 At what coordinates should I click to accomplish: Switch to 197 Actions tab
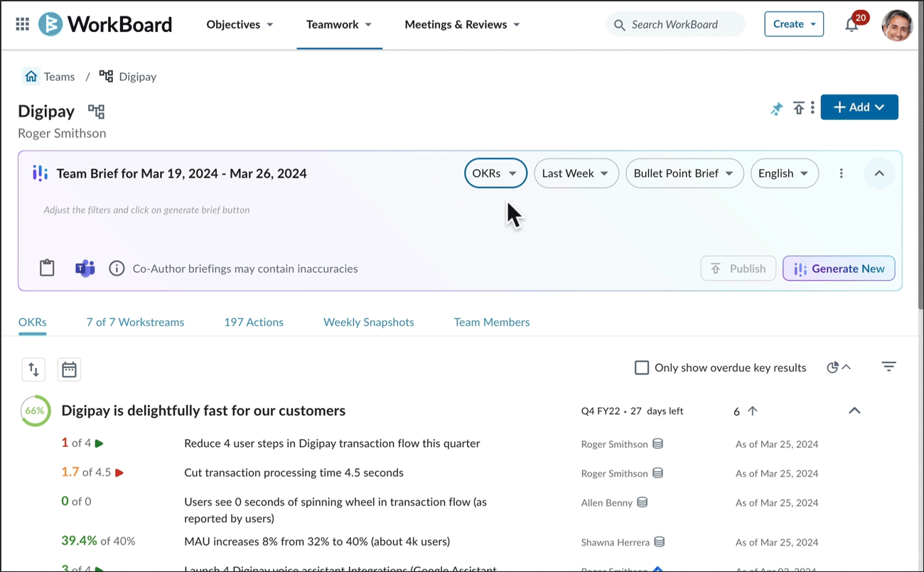[254, 322]
